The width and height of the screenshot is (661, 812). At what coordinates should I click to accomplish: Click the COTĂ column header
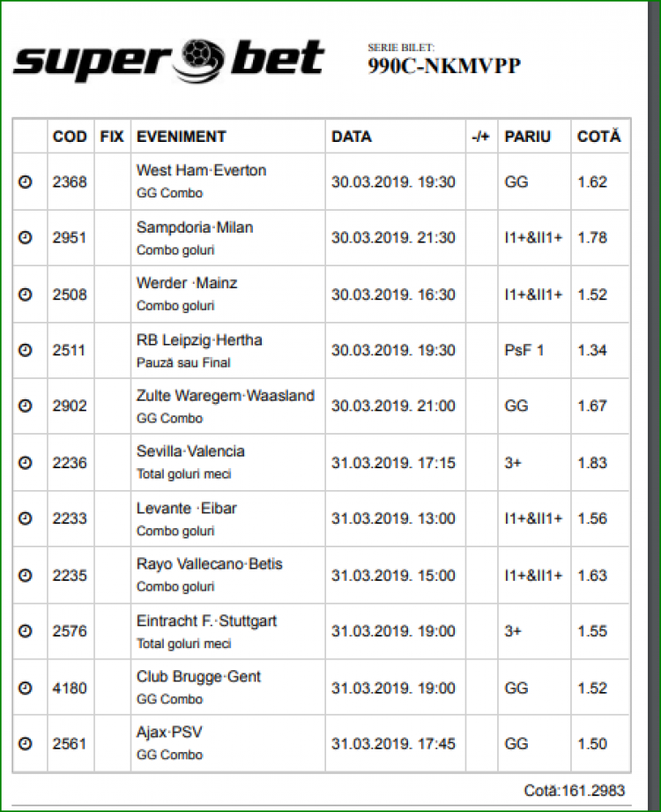598,137
